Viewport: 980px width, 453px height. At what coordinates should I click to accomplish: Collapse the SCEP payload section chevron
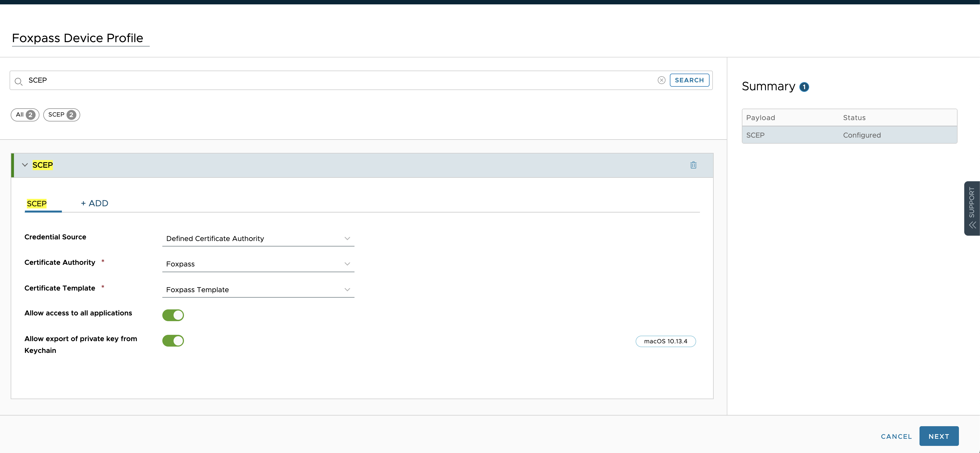coord(25,165)
